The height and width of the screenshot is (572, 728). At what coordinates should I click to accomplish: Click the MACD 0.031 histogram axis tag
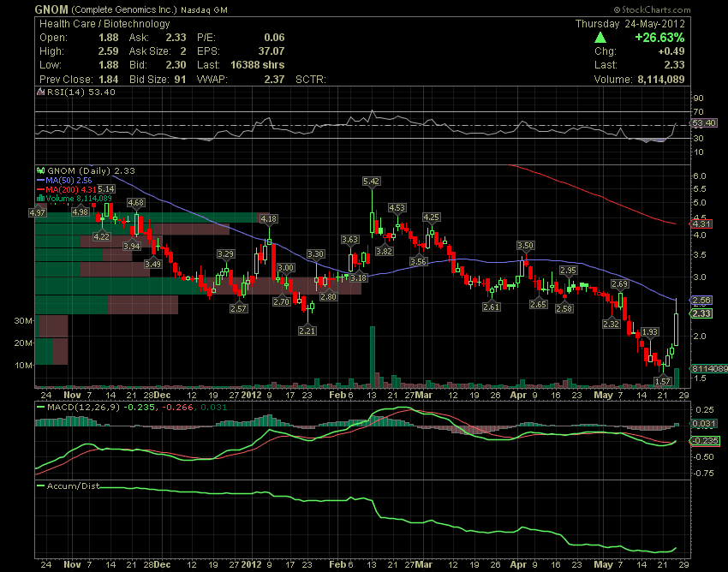point(704,423)
